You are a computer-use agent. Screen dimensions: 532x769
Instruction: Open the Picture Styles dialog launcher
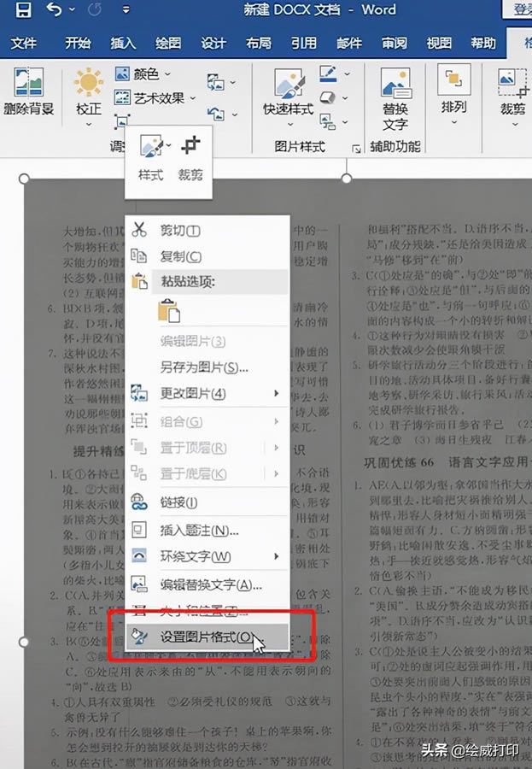[355, 148]
